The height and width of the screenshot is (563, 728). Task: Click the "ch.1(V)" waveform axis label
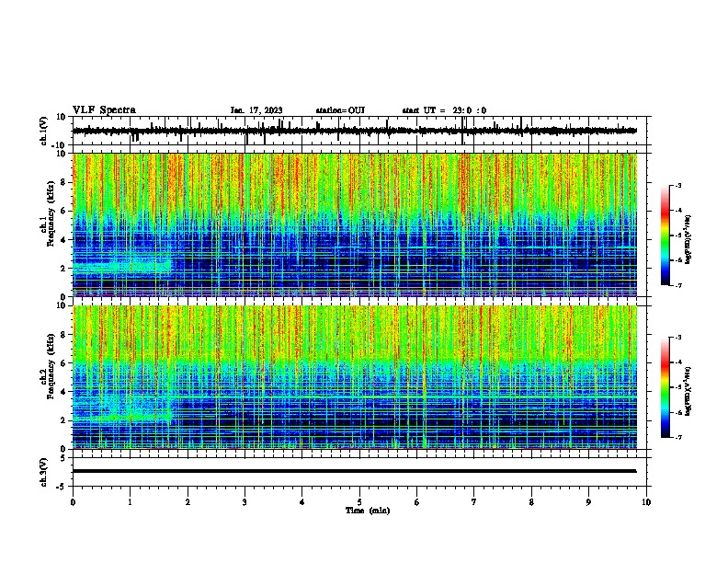click(x=44, y=131)
